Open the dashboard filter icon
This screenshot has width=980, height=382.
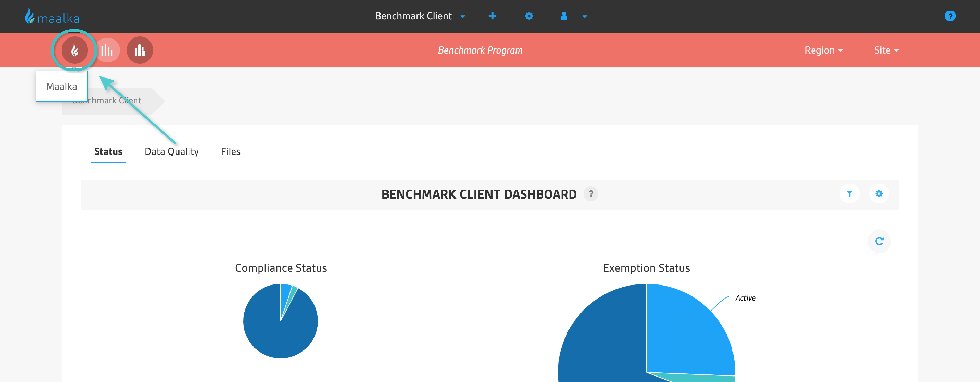click(849, 194)
